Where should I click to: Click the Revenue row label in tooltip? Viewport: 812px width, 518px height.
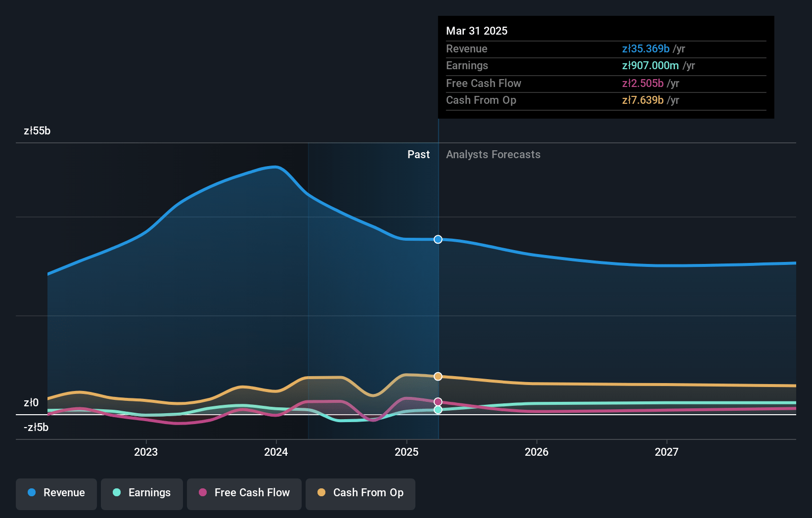click(x=467, y=49)
